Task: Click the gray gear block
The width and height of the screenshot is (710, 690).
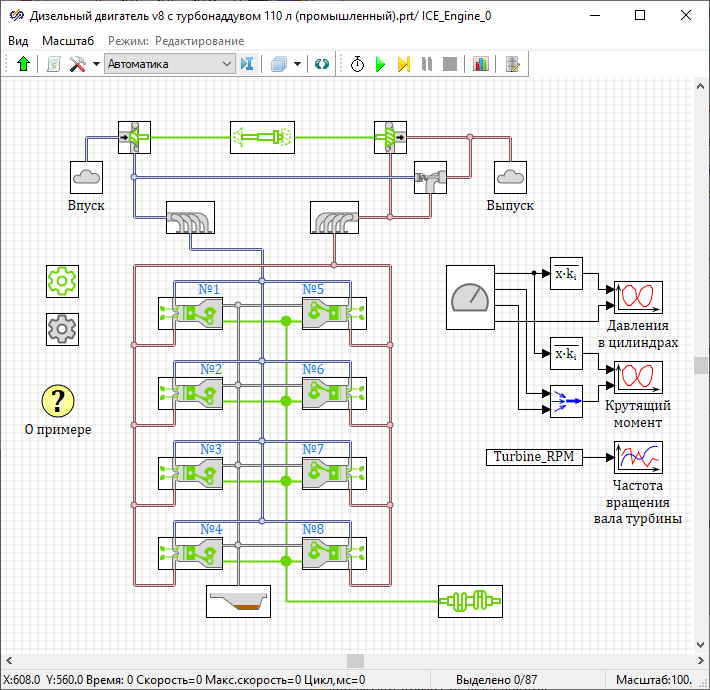Action: click(x=62, y=328)
